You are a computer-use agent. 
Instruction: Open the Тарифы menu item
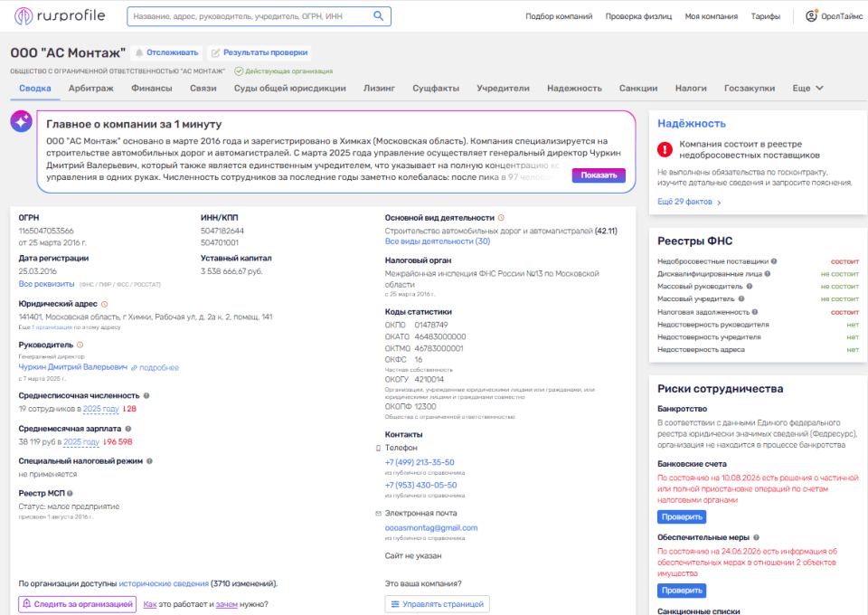[x=766, y=16]
